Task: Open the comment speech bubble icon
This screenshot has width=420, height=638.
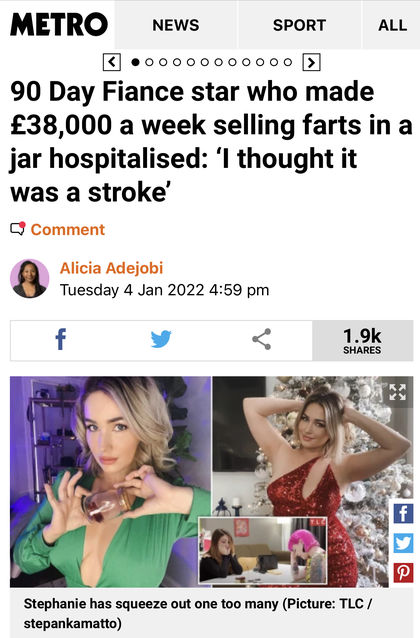Action: coord(18,229)
